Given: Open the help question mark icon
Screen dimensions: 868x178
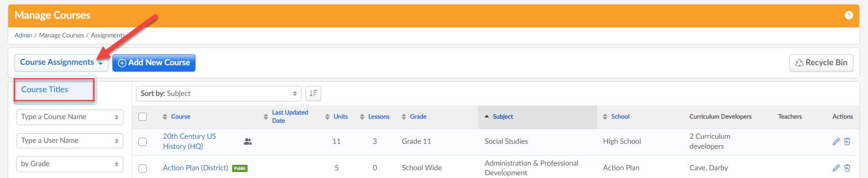Looking at the screenshot, I should [849, 15].
